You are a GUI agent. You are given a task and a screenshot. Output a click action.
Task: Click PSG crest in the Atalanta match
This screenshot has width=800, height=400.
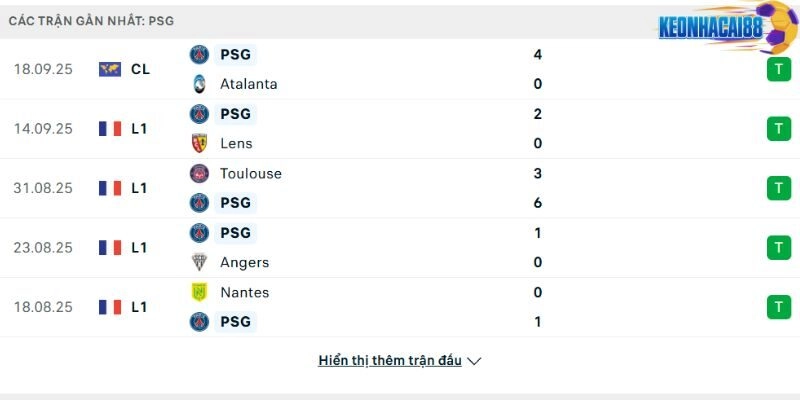pos(199,54)
